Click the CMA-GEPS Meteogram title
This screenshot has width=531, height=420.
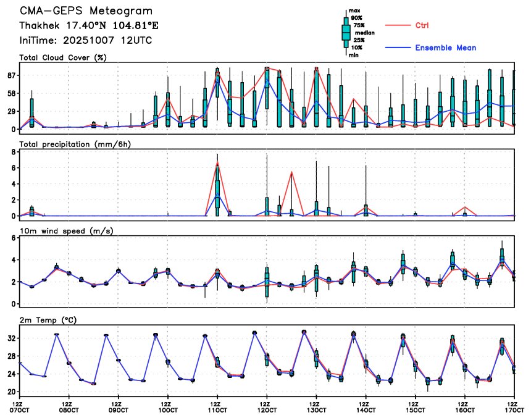[86, 12]
